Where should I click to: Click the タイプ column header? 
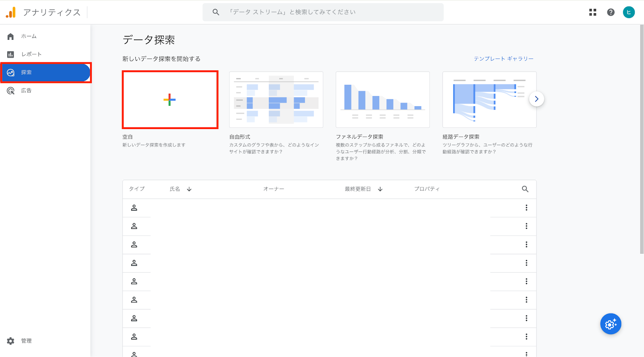(137, 189)
